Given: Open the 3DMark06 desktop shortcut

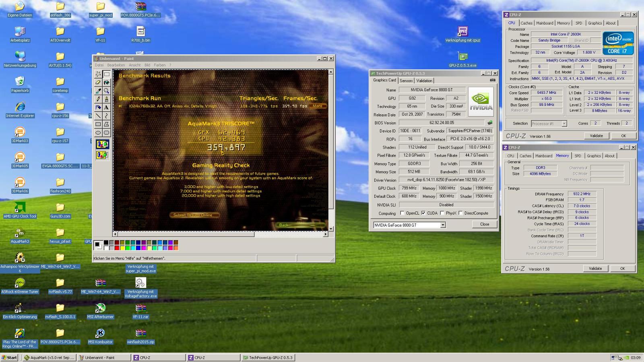Looking at the screenshot, I should pos(20,186).
